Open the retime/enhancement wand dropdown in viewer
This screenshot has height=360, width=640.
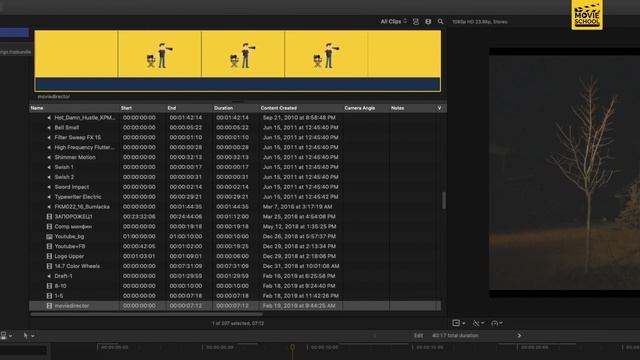pos(478,323)
